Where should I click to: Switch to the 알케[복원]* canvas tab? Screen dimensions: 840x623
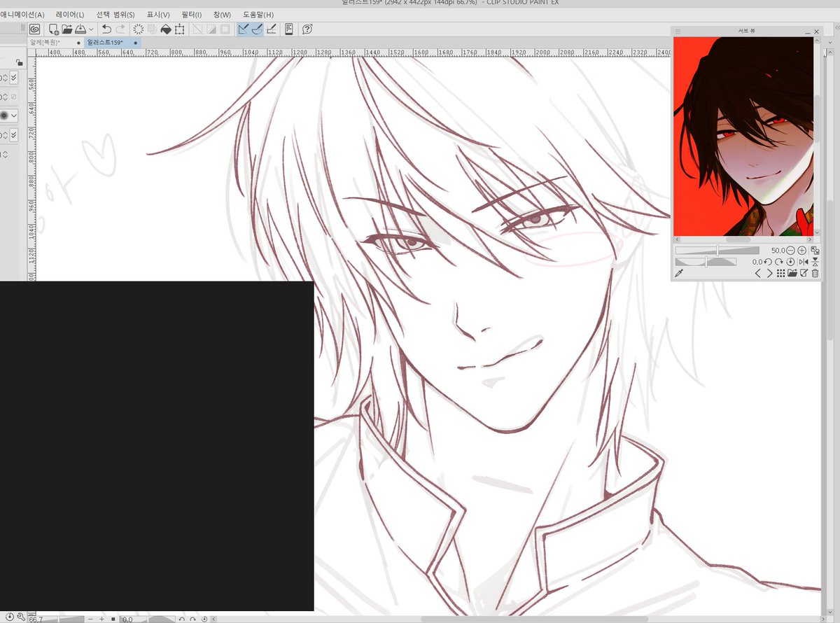pyautogui.click(x=55, y=43)
